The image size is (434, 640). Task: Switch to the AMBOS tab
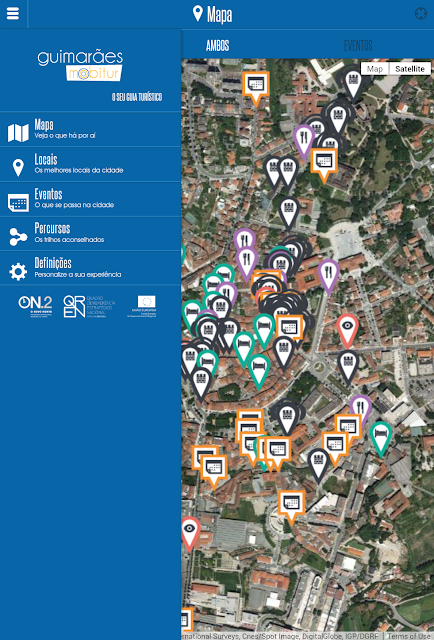[217, 45]
